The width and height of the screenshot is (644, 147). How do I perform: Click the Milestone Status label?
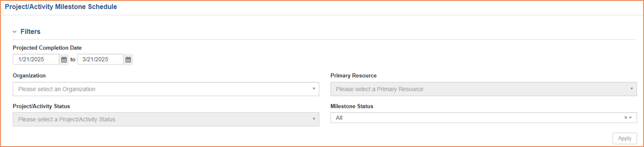pyautogui.click(x=352, y=106)
